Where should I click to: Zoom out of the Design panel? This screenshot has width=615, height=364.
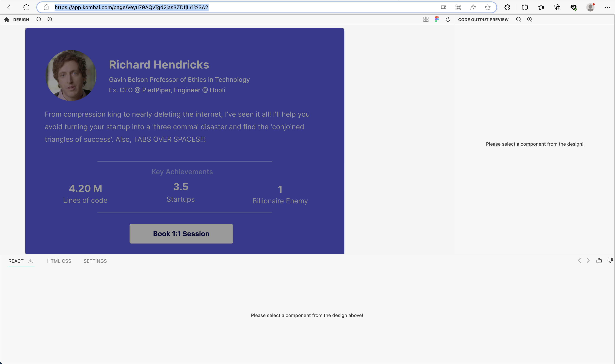tap(39, 19)
